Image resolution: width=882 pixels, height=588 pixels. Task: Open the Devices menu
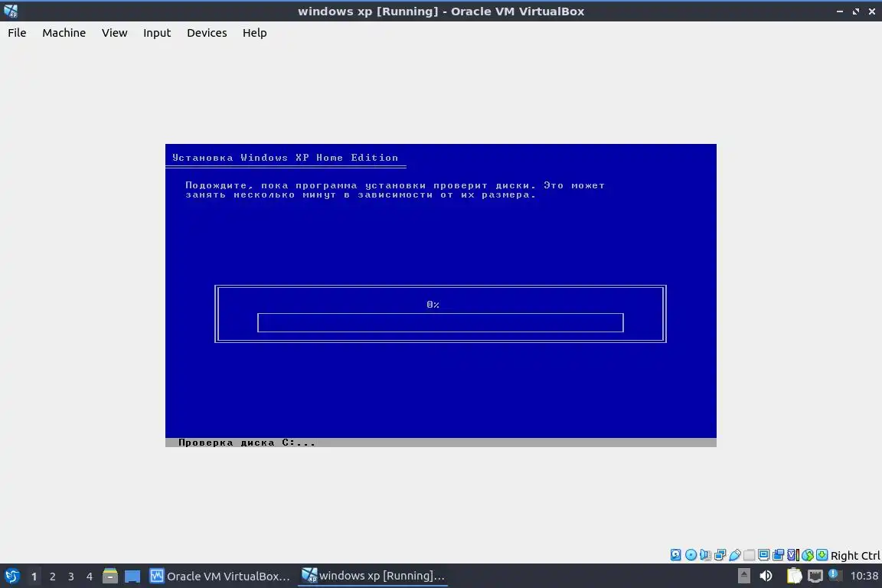coord(207,33)
